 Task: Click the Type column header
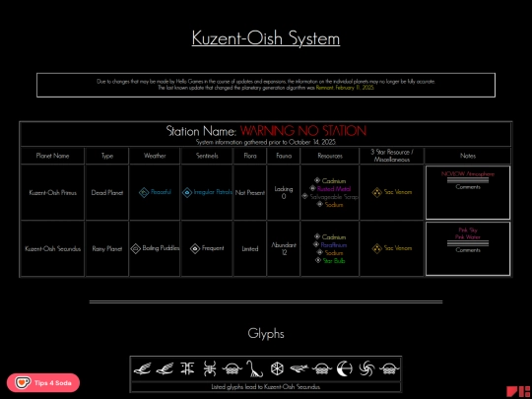[107, 156]
